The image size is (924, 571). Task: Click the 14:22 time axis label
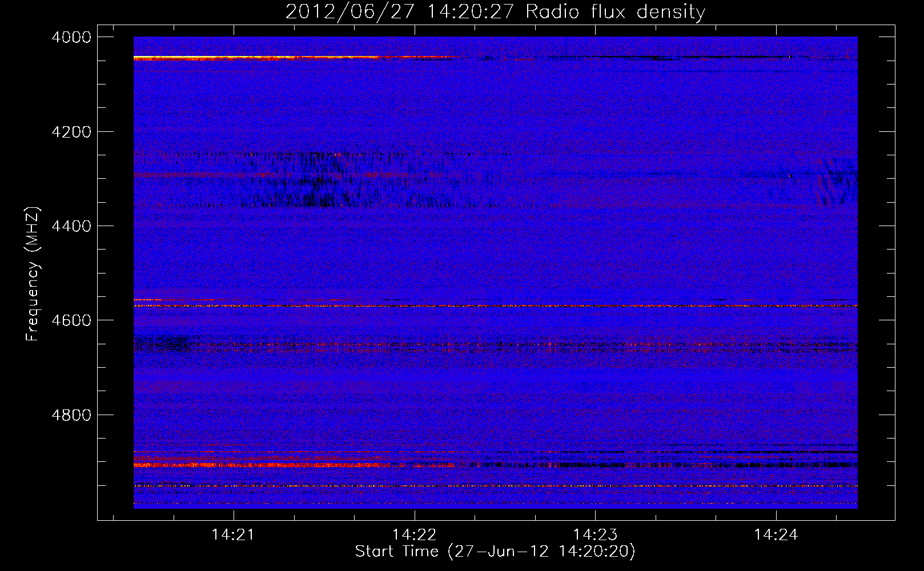(414, 535)
